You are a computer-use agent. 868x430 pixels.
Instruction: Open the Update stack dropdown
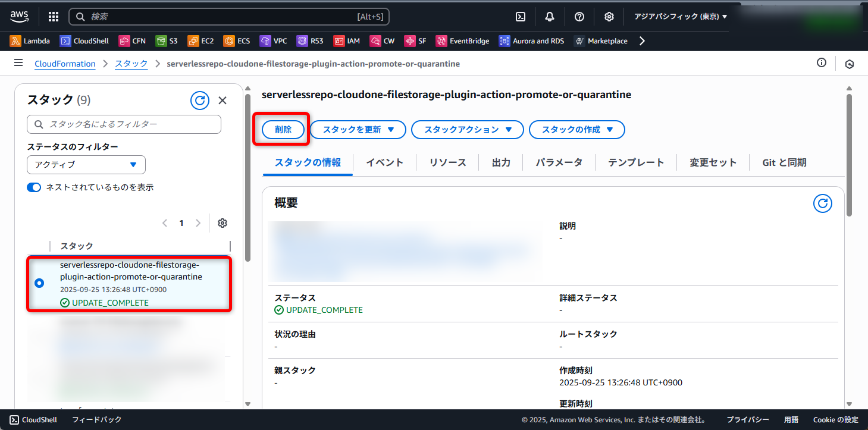(x=358, y=130)
